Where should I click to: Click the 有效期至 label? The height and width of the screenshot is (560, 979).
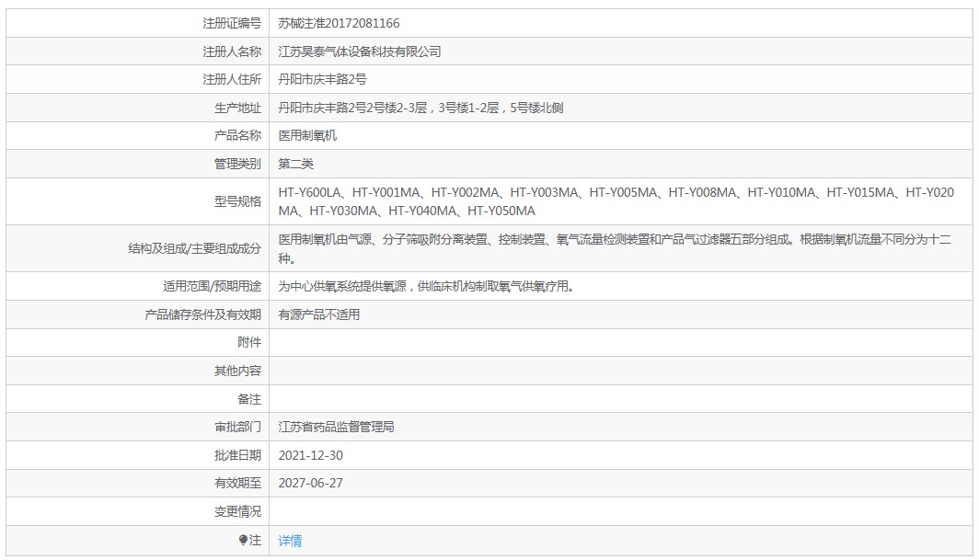tap(237, 483)
